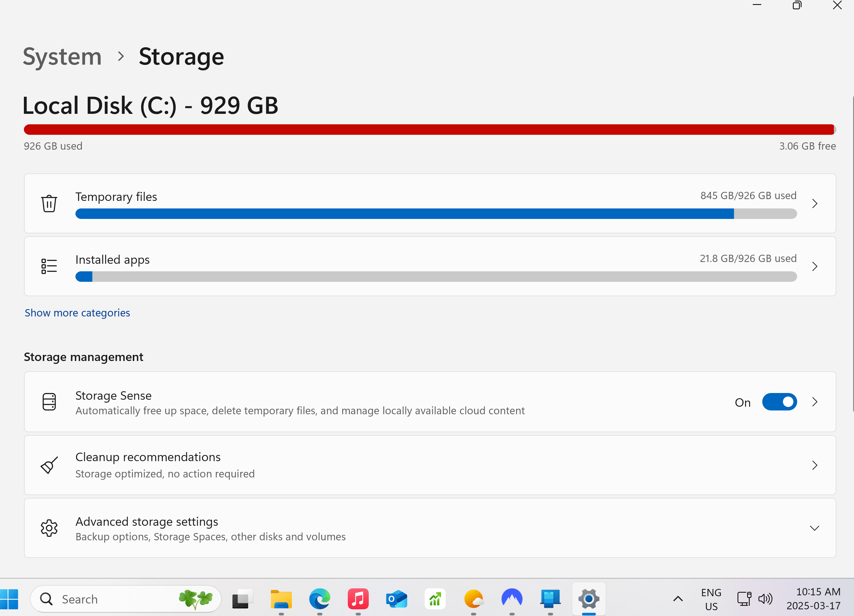This screenshot has height=616, width=854.
Task: Click the Temporary files usage bar
Action: 436,214
